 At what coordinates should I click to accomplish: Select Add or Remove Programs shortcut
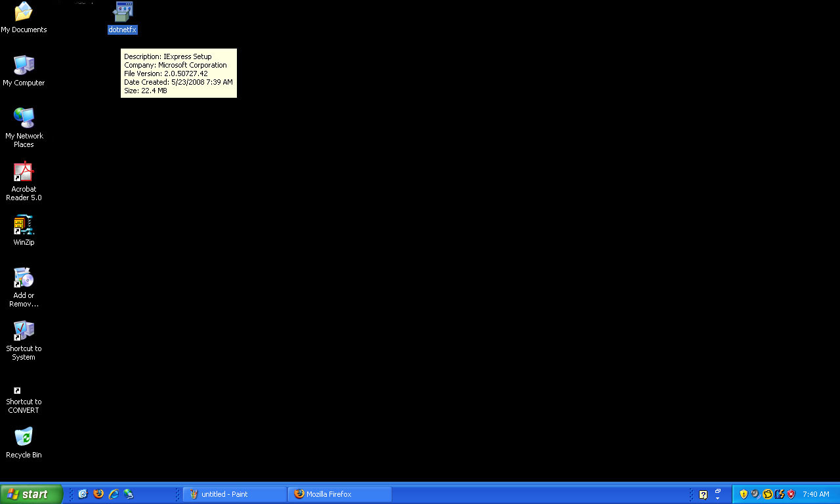click(24, 278)
